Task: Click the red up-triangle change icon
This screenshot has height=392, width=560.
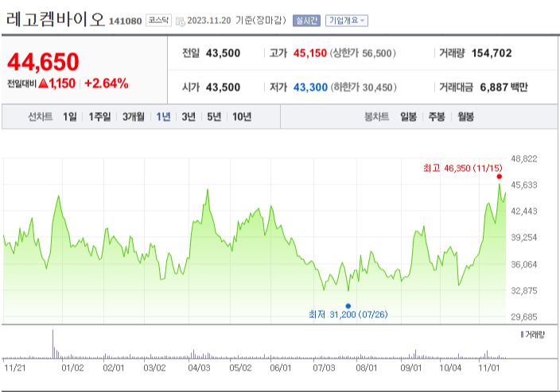Action: [x=43, y=83]
